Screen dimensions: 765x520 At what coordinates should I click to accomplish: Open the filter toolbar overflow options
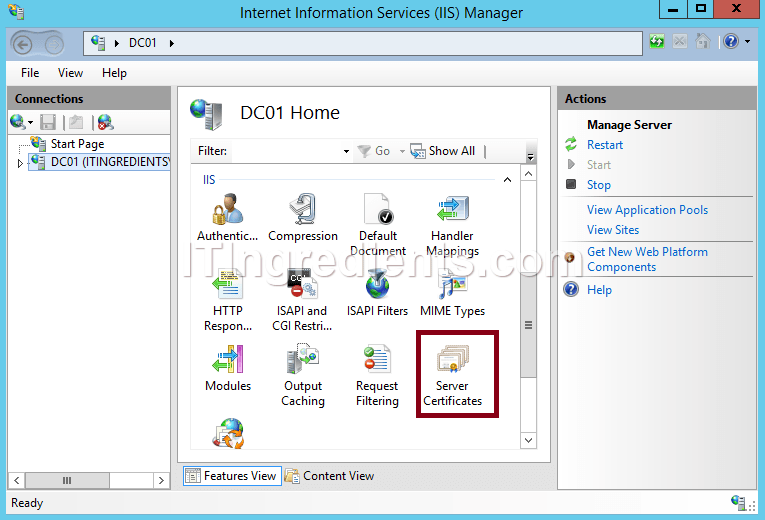point(530,157)
